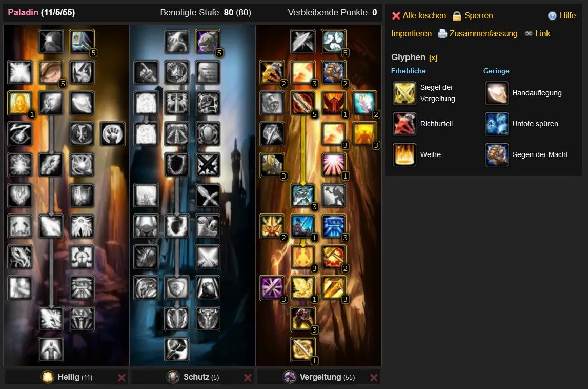Click the Schutz (5) tree label

(x=201, y=377)
